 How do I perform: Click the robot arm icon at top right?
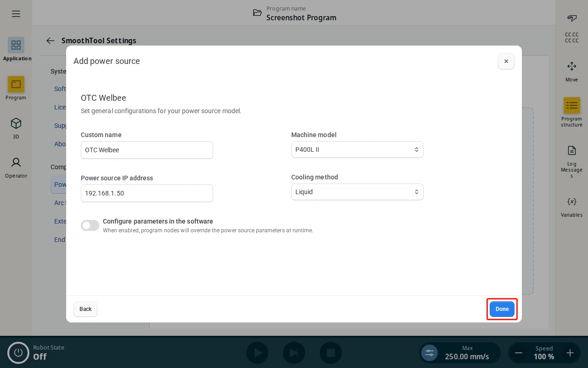[x=572, y=18]
